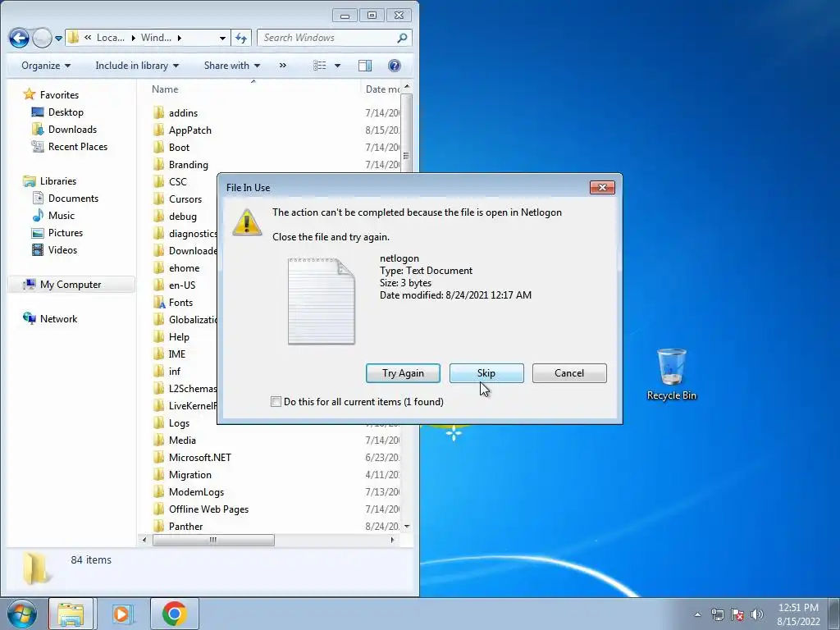Click the Windows Explorer taskbar icon
This screenshot has width=840, height=630.
pos(71,614)
